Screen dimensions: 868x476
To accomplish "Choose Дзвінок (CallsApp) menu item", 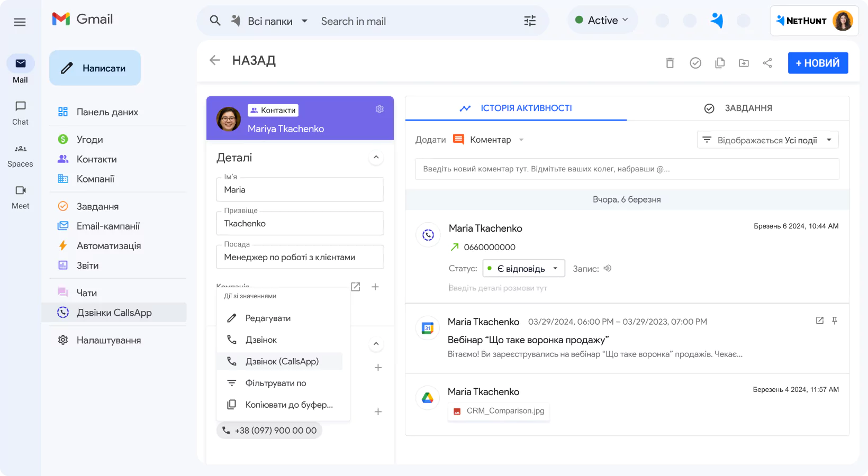I will pyautogui.click(x=279, y=361).
